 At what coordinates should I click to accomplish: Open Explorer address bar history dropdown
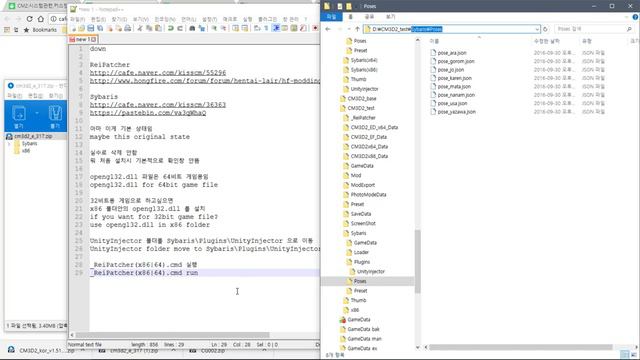pyautogui.click(x=537, y=29)
